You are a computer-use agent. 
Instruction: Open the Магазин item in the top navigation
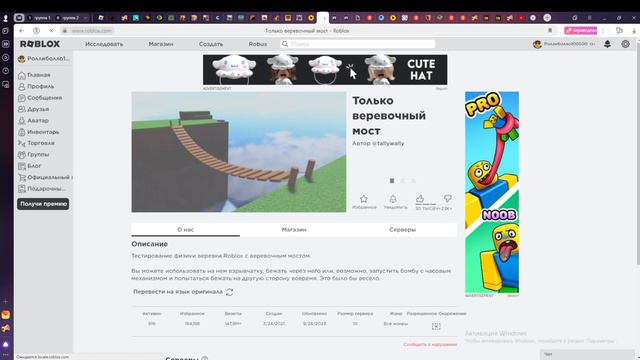point(161,44)
